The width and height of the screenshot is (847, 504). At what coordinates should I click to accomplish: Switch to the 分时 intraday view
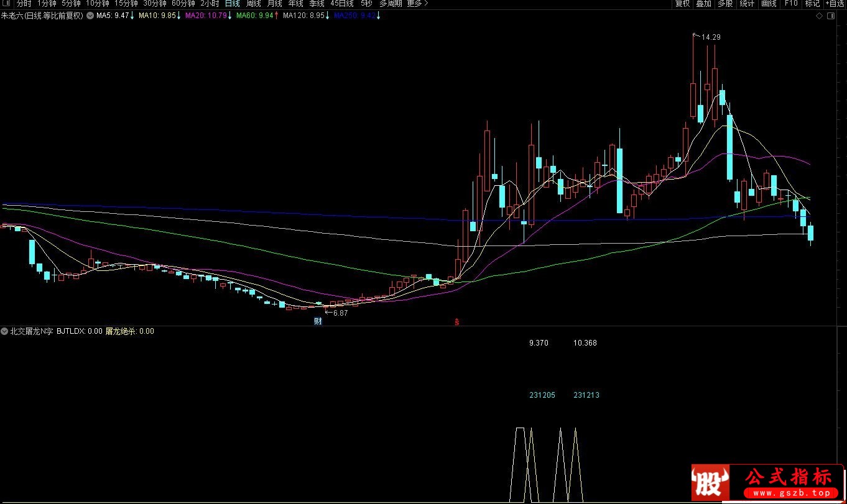click(x=24, y=4)
